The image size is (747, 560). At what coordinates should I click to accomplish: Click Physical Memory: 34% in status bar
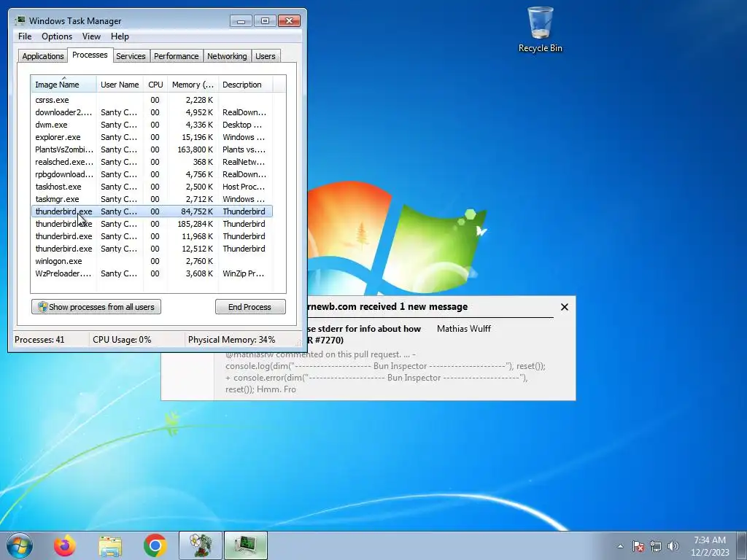coord(231,340)
